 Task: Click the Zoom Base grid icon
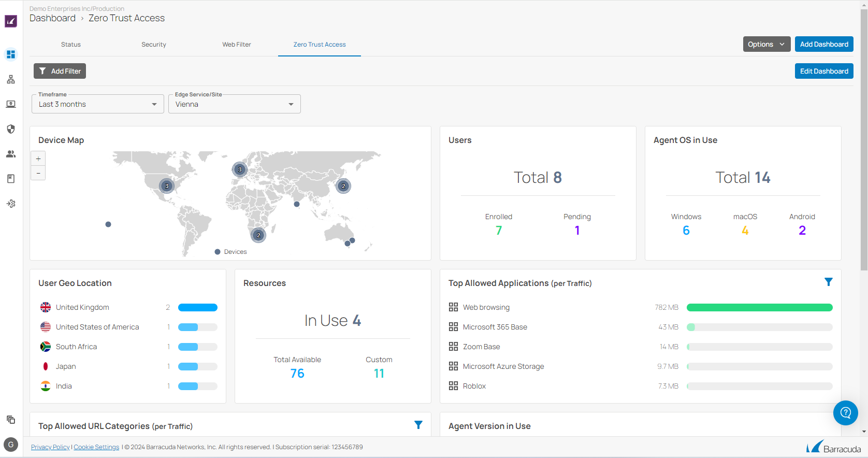(453, 347)
